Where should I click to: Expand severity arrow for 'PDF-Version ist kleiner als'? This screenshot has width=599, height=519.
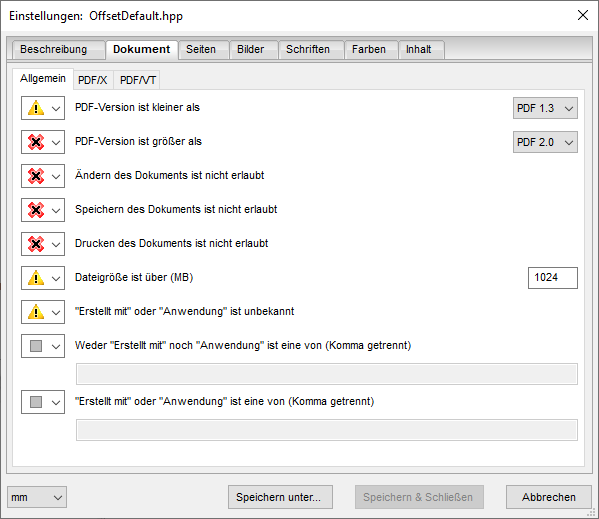pyautogui.click(x=56, y=109)
